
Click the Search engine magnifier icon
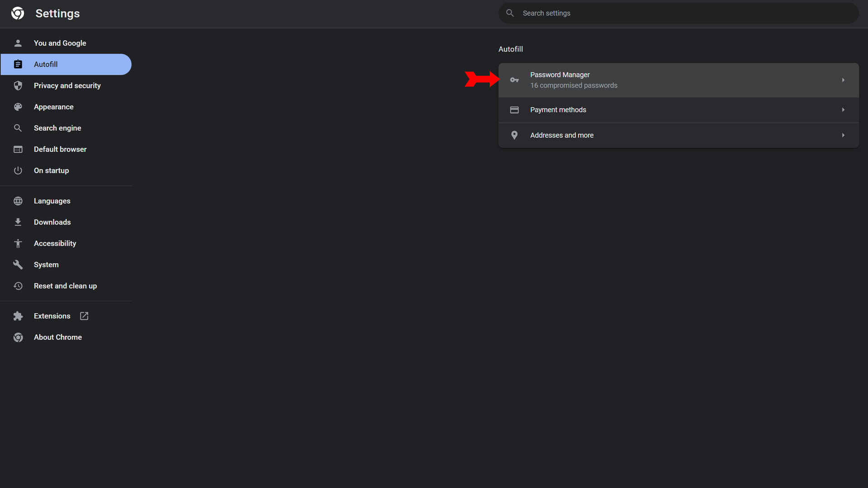19,127
